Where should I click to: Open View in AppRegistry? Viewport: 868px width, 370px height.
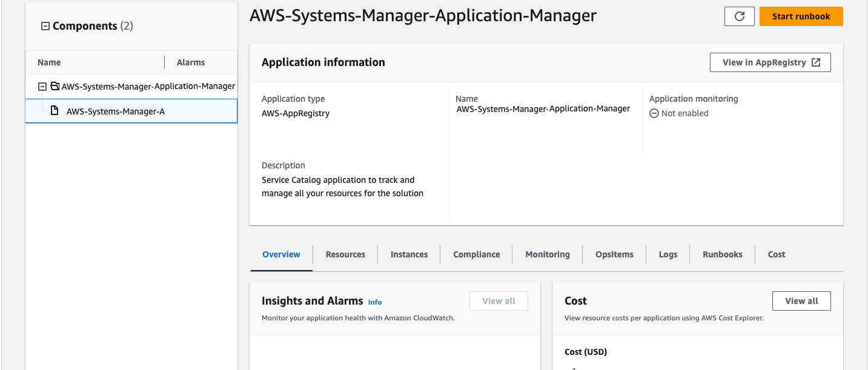point(770,62)
